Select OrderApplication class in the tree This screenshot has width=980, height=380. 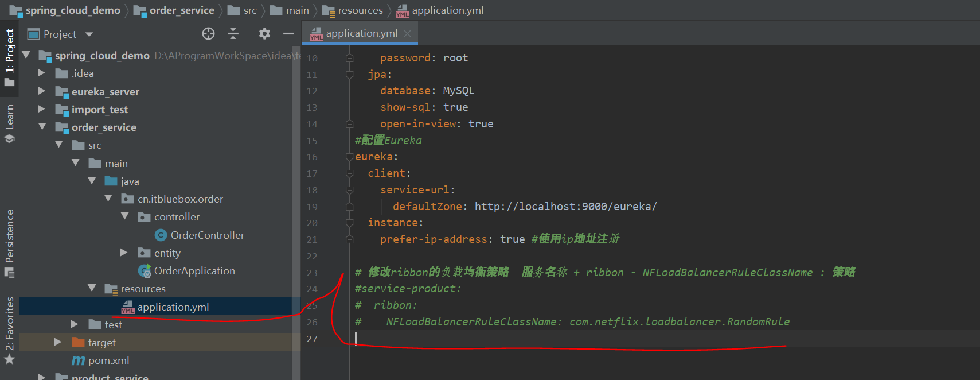pos(194,270)
